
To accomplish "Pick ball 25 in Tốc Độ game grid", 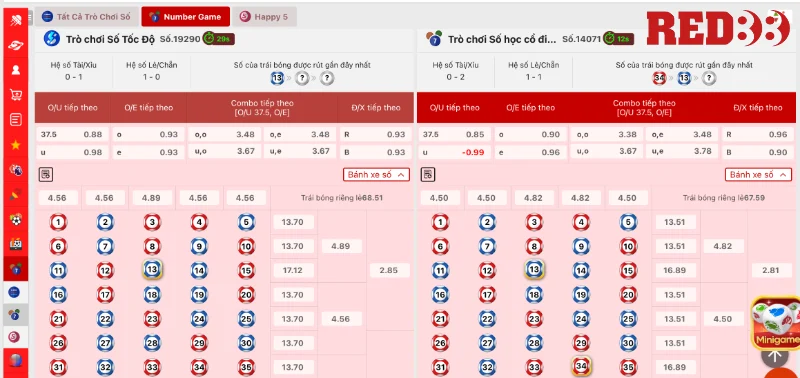I will (x=246, y=319).
